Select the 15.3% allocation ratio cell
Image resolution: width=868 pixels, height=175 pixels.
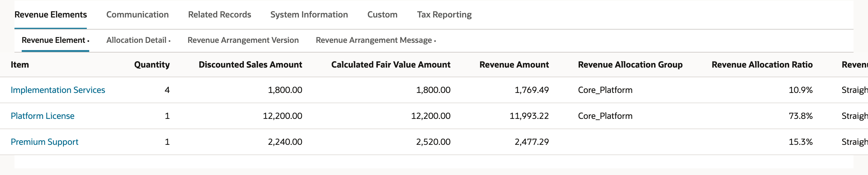[x=800, y=142]
